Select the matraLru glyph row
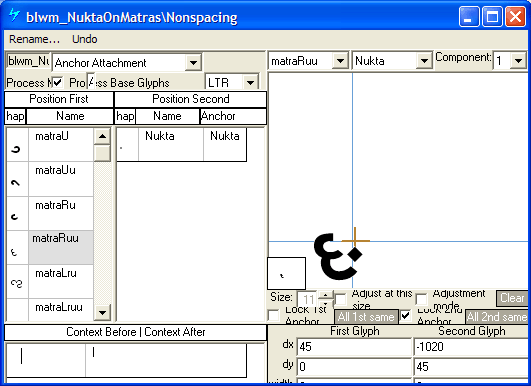 pos(50,281)
